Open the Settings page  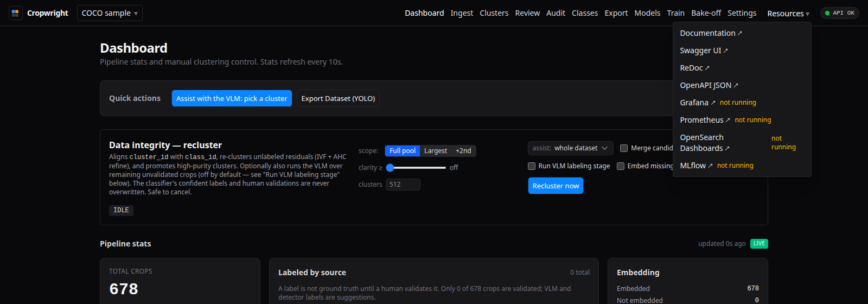742,13
